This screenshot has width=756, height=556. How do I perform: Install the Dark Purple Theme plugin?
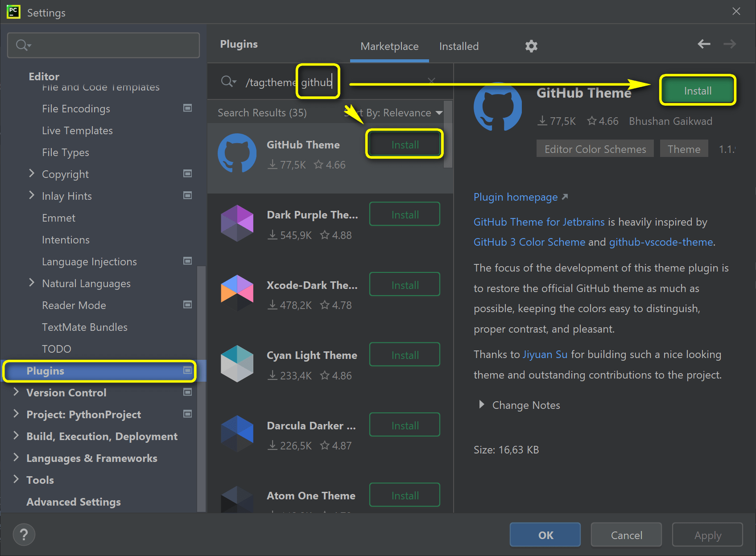405,214
